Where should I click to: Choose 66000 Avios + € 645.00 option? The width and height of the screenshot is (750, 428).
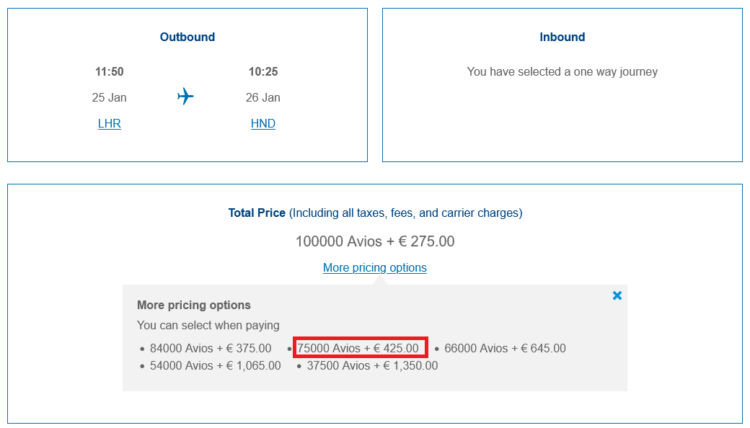click(x=505, y=348)
